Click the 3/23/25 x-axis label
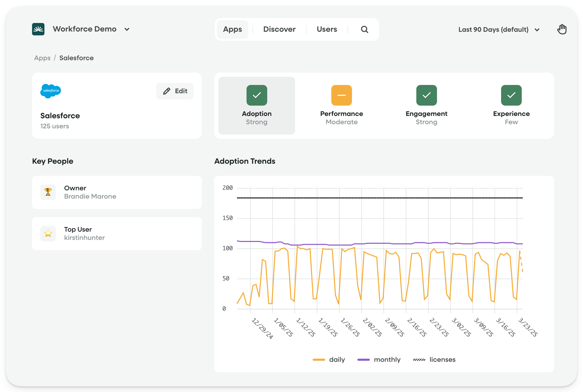 [x=528, y=327]
